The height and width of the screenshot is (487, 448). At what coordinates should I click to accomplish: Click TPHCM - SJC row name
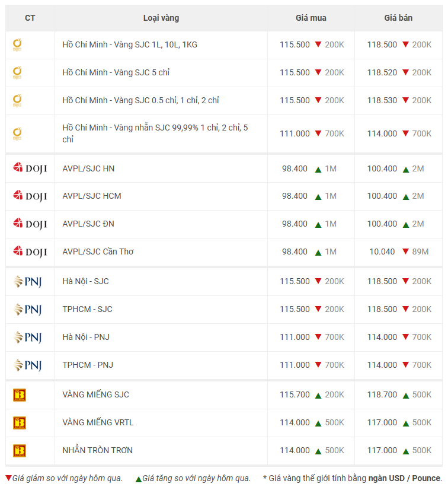tap(88, 310)
